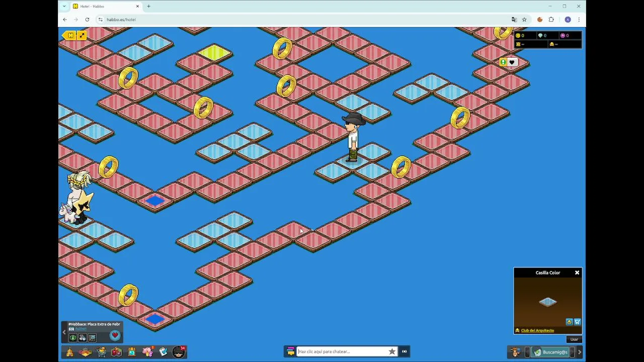Click the green info notification icon
The width and height of the screenshot is (644, 362).
coord(503,62)
